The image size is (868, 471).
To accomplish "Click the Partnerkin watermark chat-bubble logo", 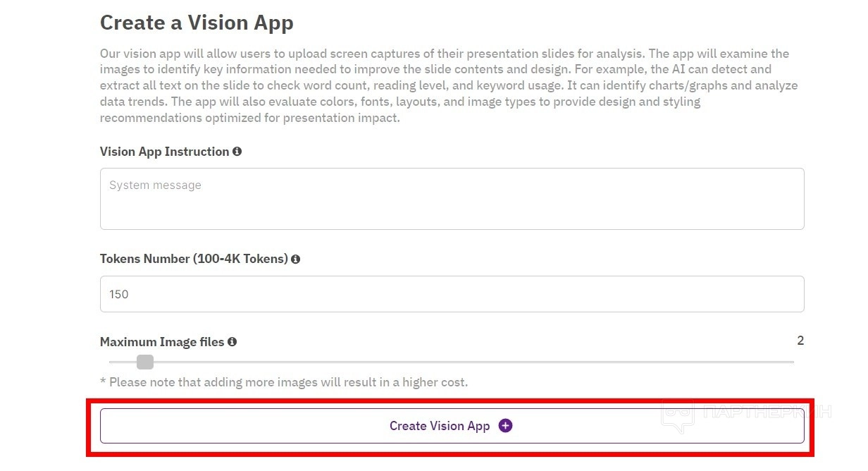I will 677,415.
